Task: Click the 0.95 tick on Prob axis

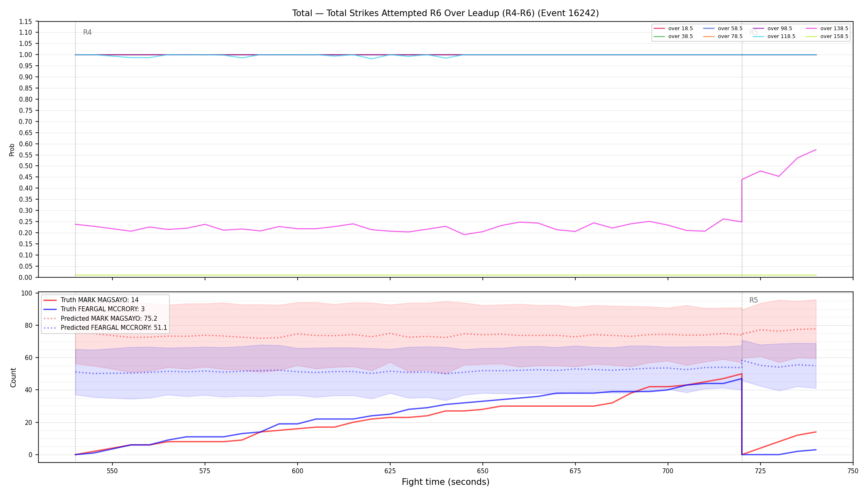Action: click(x=26, y=66)
